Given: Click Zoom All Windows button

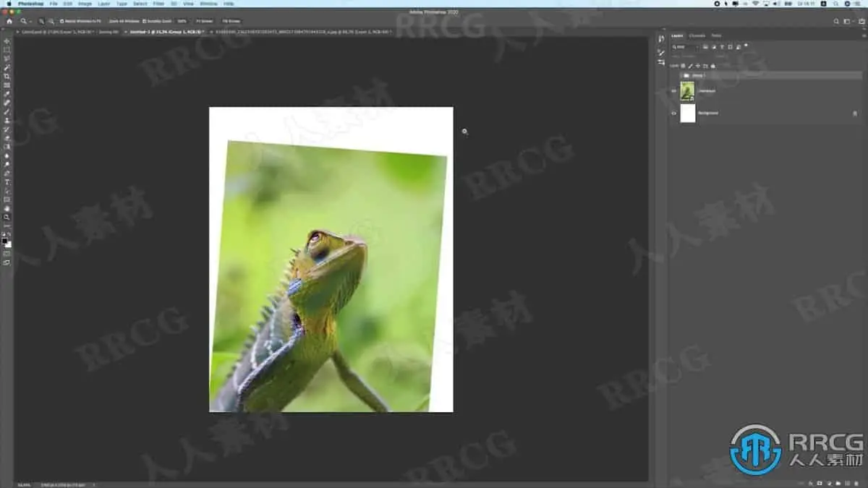Looking at the screenshot, I should pyautogui.click(x=124, y=21).
